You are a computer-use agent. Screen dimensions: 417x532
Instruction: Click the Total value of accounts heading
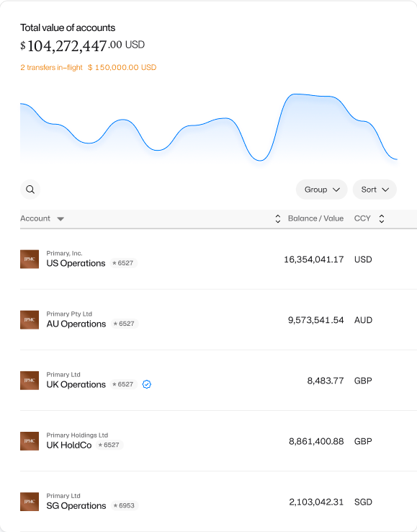68,27
